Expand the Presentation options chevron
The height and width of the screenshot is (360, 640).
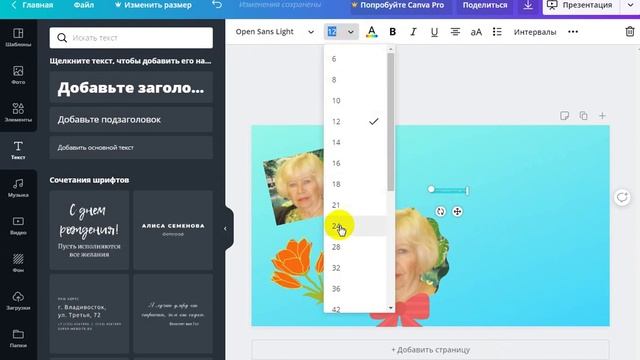631,5
